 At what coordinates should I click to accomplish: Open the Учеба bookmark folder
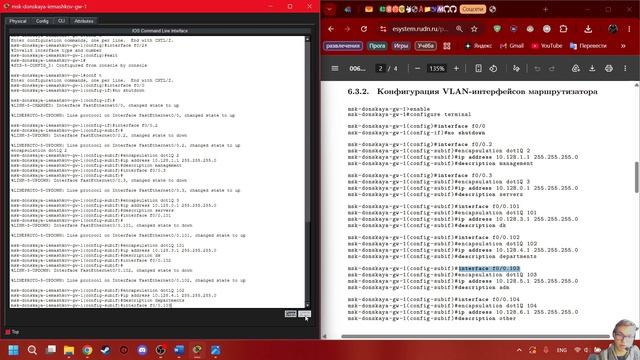425,46
